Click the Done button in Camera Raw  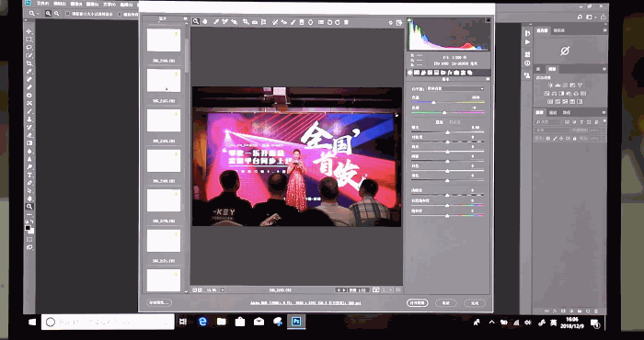click(x=475, y=303)
